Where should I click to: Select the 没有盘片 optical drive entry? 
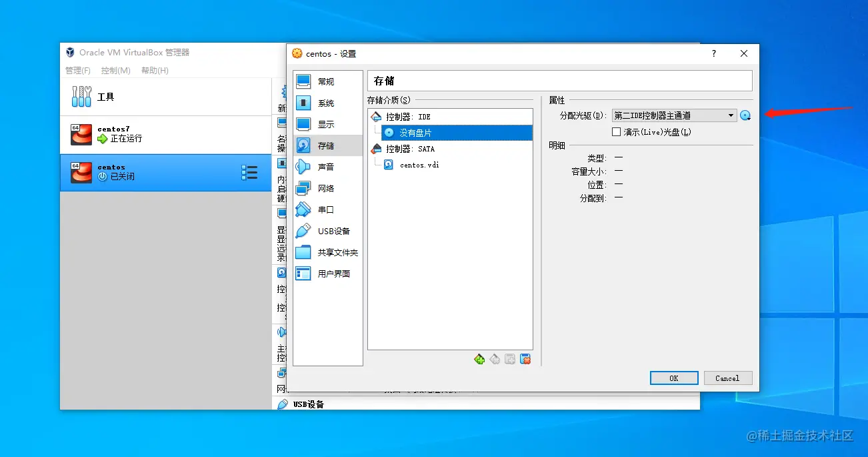click(x=457, y=133)
